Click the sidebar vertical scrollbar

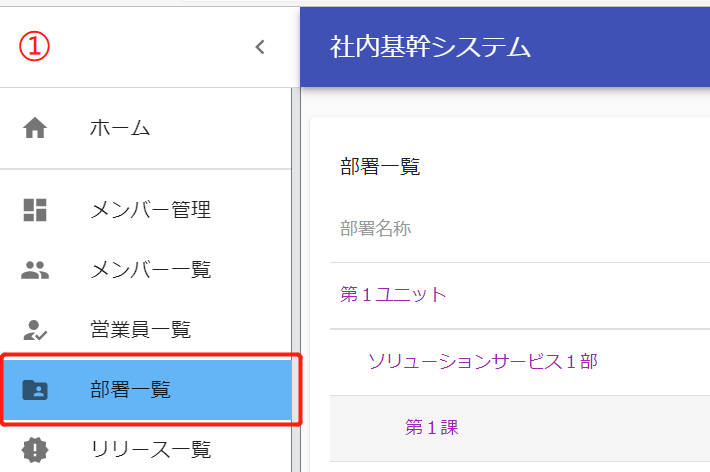click(295, 280)
